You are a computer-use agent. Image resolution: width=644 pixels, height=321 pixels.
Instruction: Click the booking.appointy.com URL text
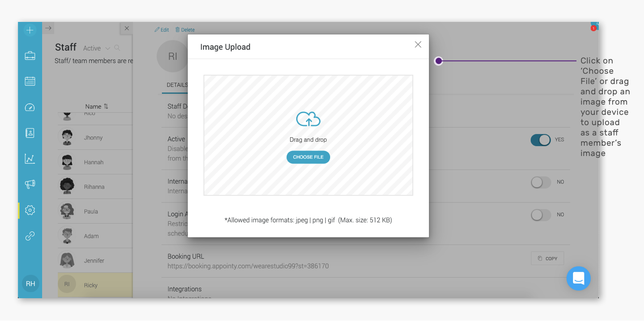(248, 266)
